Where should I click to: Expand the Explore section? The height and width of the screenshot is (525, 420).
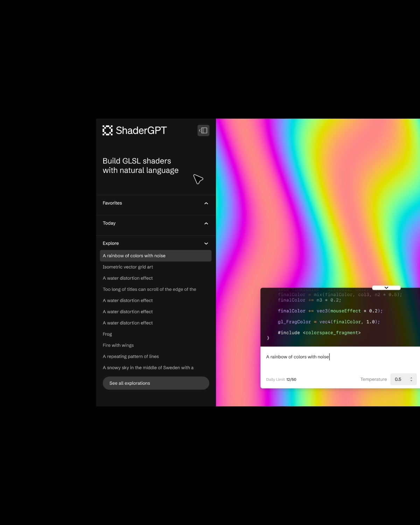pyautogui.click(x=206, y=243)
